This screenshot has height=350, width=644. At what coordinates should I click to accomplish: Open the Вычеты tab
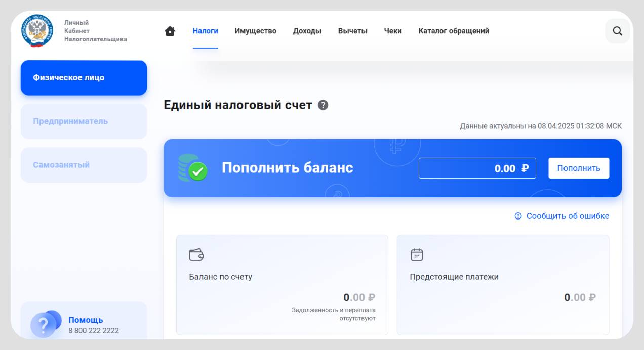pos(352,31)
